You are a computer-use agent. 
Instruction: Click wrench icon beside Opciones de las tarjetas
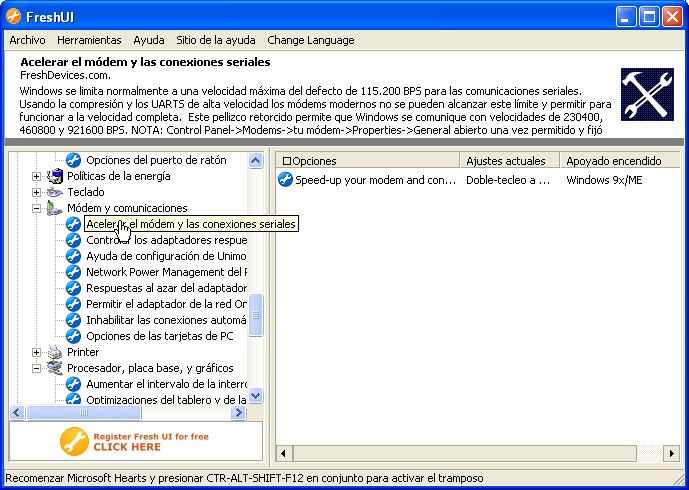[x=73, y=336]
